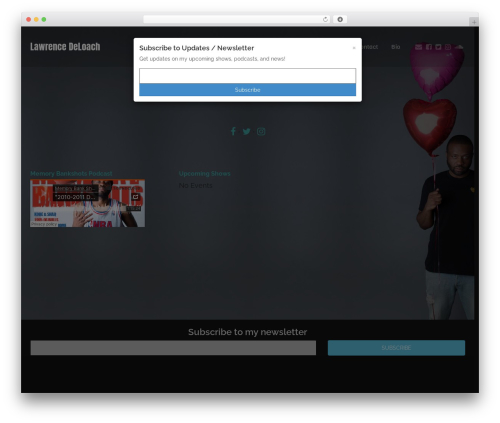Open the Memory Bank Sh... track title

tap(75, 189)
